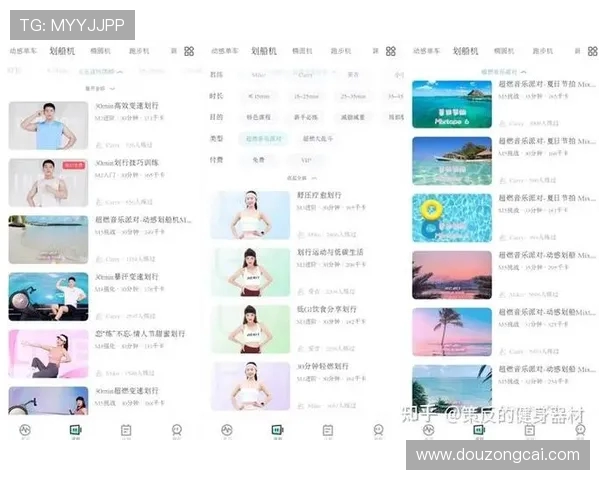Viewport: 600px width, 480px height.
Task: Switch to 动感单车 tab on left screen
Action: click(23, 51)
